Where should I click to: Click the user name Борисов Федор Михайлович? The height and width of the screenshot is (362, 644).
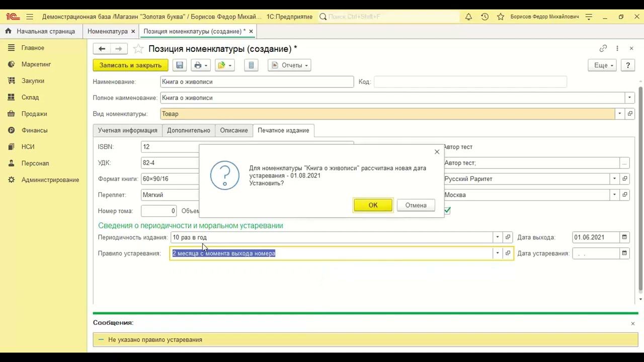[x=544, y=17]
